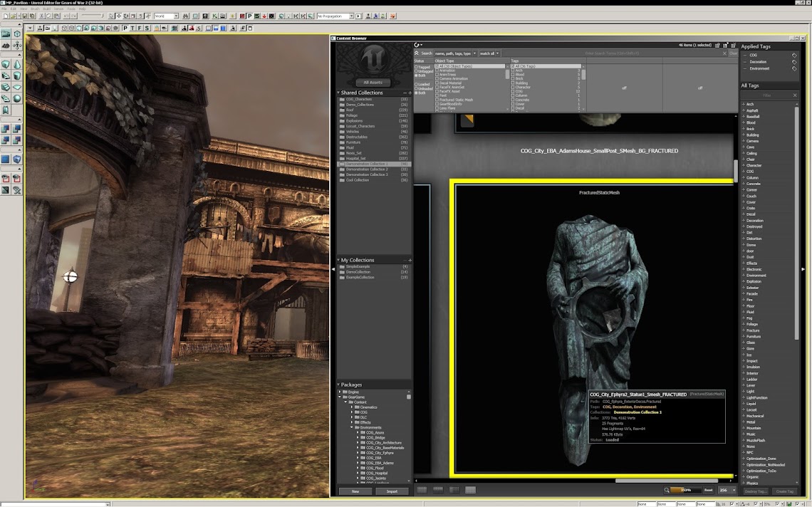The height and width of the screenshot is (507, 812).
Task: Select the translate move widget tool
Action: [118, 16]
